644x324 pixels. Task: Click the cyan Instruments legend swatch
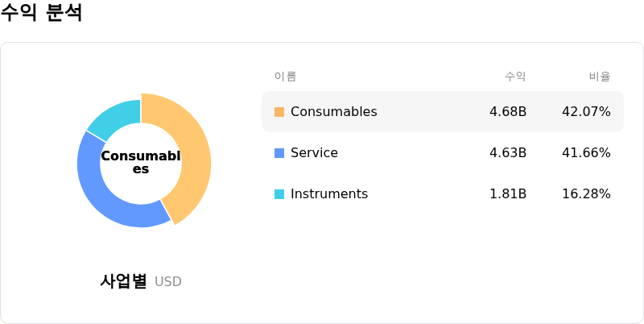tap(279, 194)
